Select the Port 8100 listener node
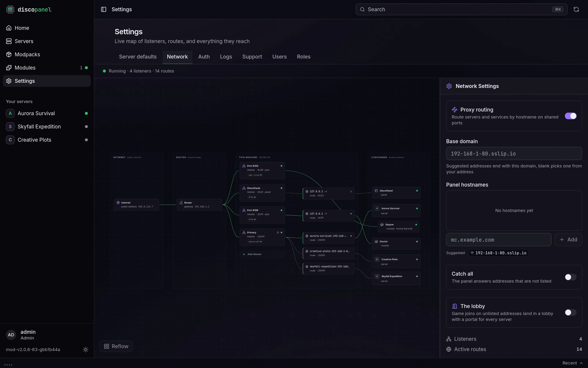588x368 pixels. [x=262, y=171]
